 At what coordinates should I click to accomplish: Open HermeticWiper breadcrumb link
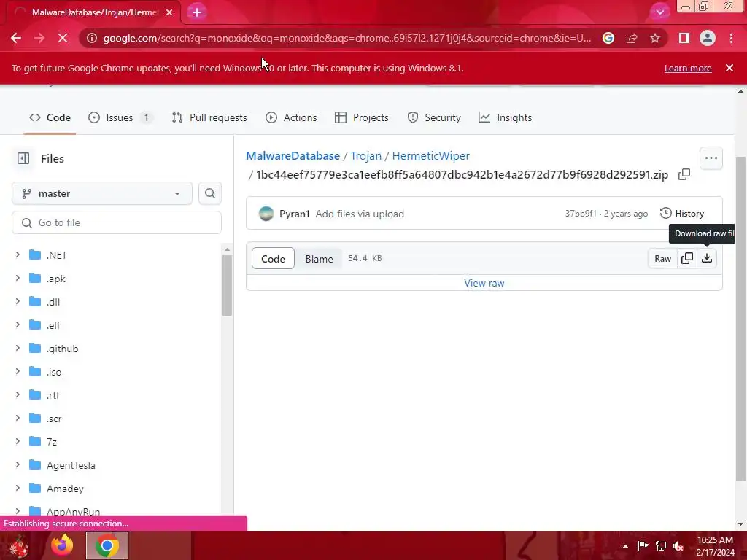click(x=430, y=156)
